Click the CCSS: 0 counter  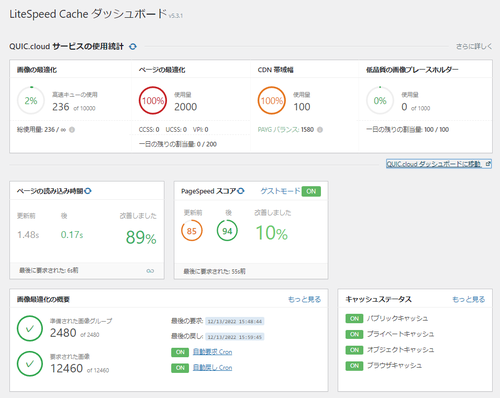149,130
